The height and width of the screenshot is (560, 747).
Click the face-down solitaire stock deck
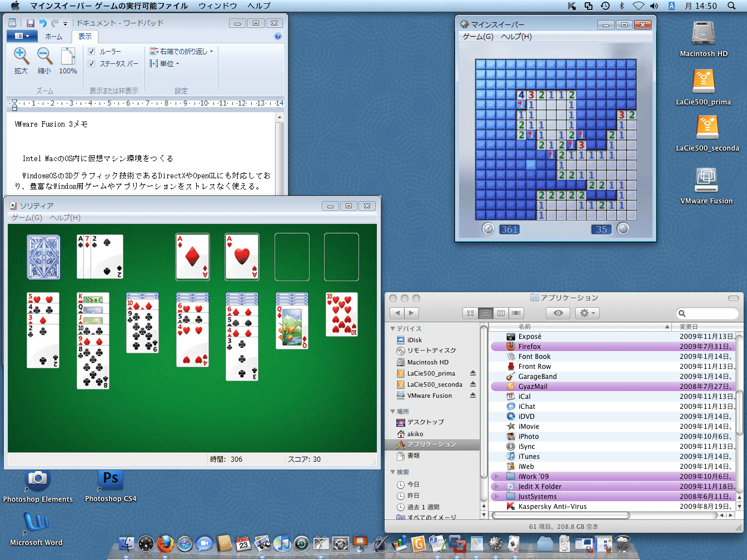coord(44,257)
